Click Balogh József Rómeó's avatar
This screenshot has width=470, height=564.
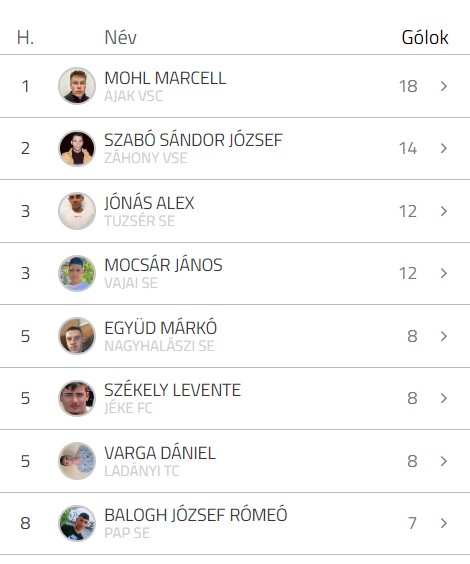click(x=77, y=523)
